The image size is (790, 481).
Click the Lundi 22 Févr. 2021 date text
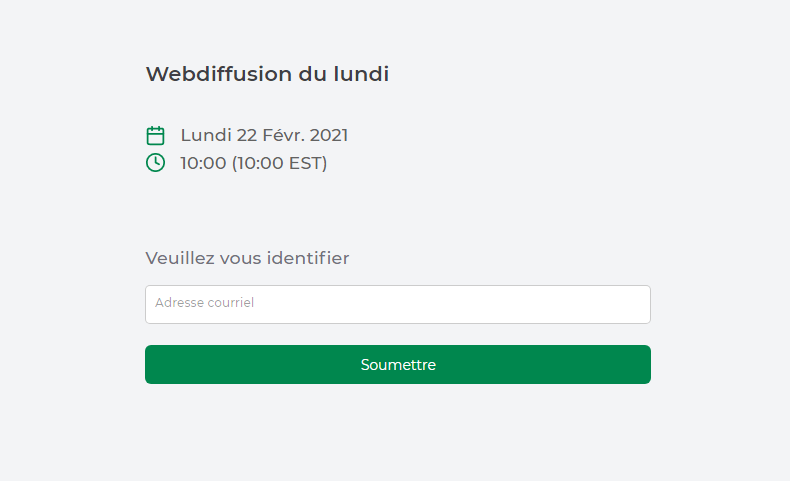tap(264, 135)
